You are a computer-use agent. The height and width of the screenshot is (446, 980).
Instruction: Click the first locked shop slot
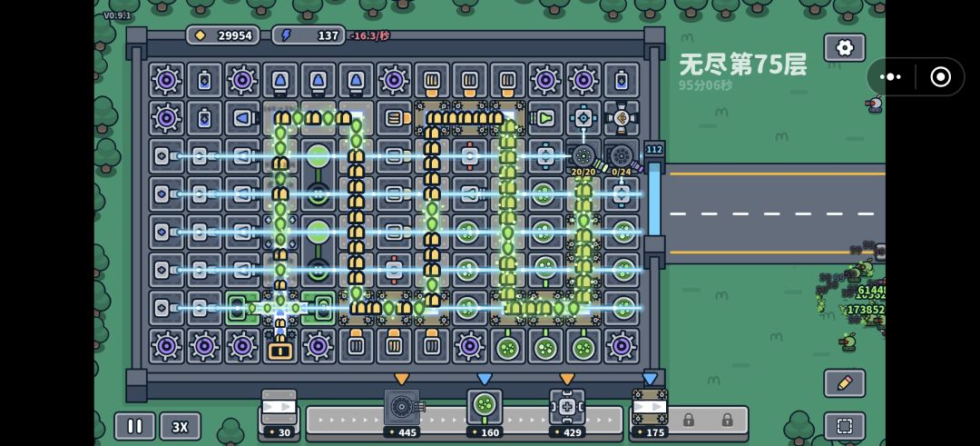point(688,420)
